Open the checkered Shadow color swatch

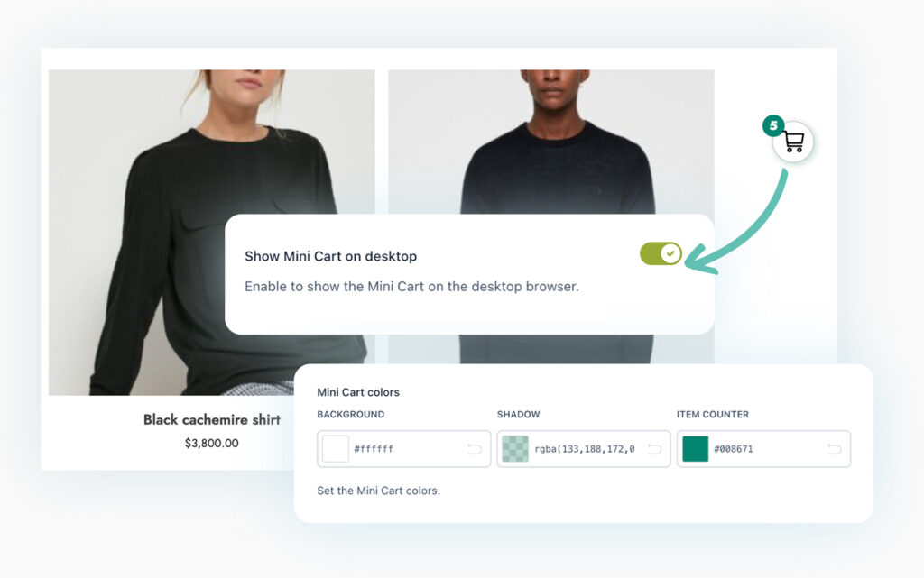515,449
